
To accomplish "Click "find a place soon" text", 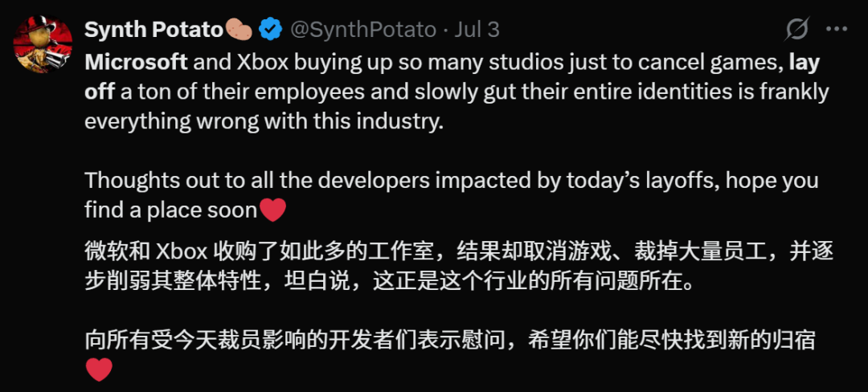I will (170, 210).
